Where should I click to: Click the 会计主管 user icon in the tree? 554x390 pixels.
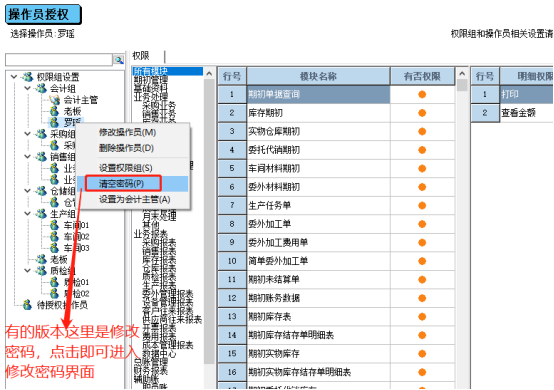tap(54, 100)
